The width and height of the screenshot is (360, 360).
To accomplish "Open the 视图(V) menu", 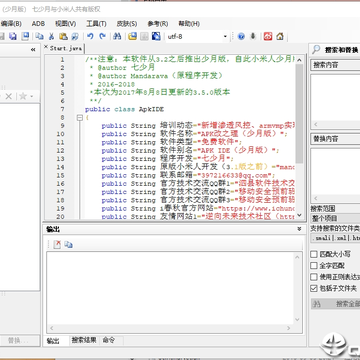I will [66, 24].
